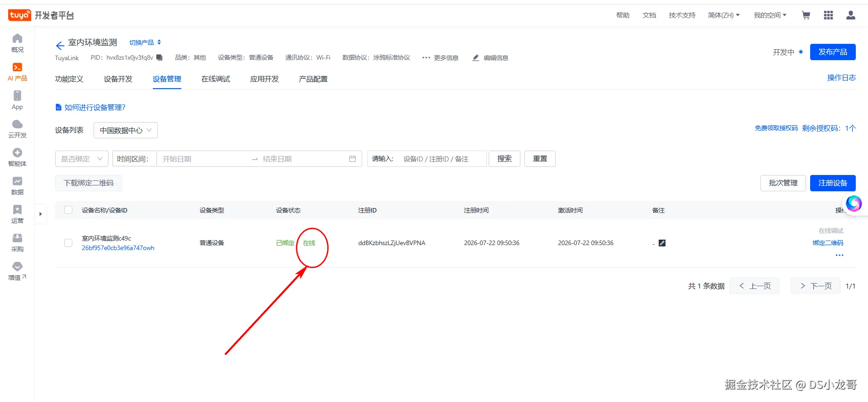Click the edit remark pencil icon
The width and height of the screenshot is (868, 402).
[662, 243]
